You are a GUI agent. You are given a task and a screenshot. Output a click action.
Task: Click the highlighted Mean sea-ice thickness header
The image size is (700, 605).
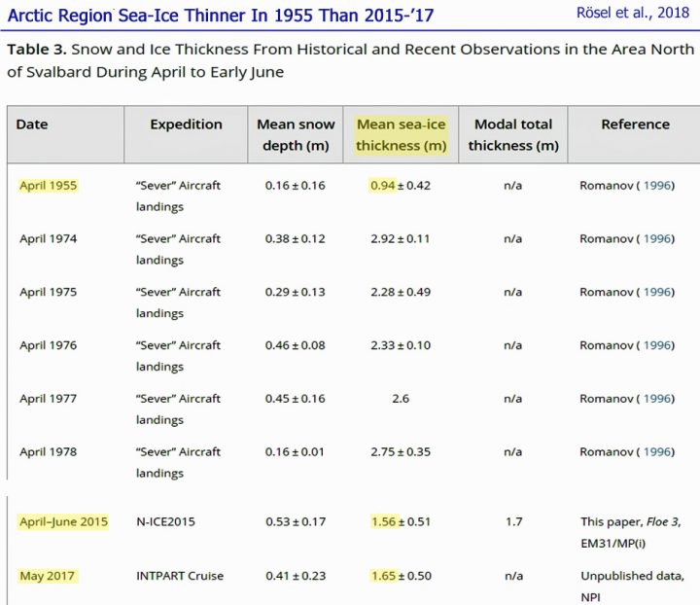point(401,135)
